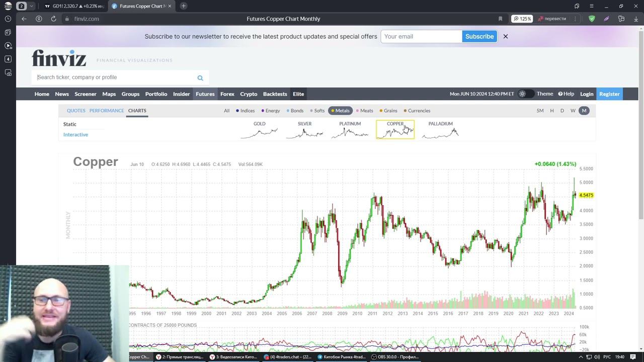
Task: Open browser main menu hamburger icon
Action: pyautogui.click(x=592, y=6)
